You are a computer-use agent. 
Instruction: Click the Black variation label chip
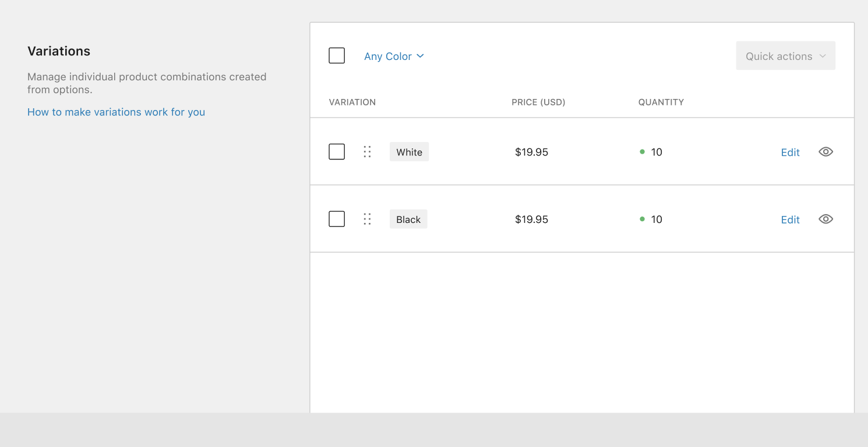[408, 219]
